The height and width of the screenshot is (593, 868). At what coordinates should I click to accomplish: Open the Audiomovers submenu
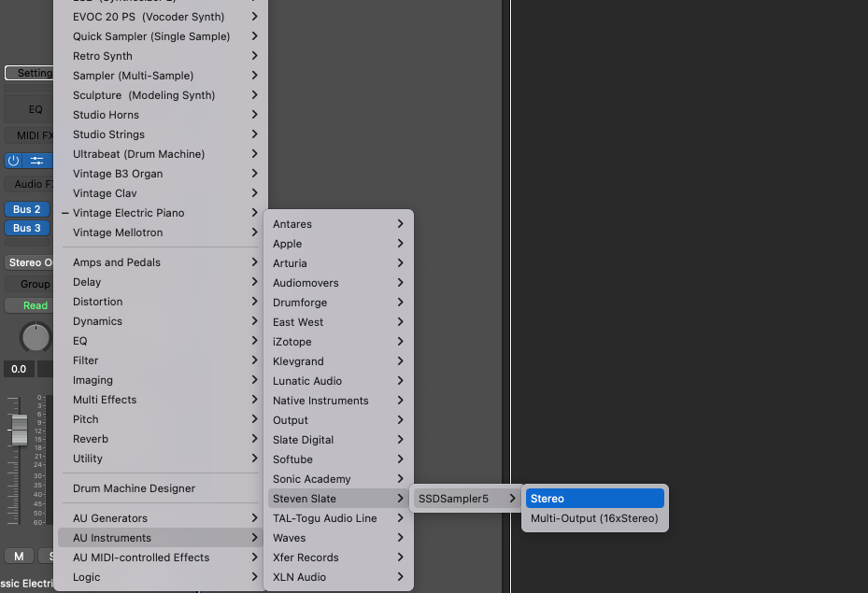[338, 283]
